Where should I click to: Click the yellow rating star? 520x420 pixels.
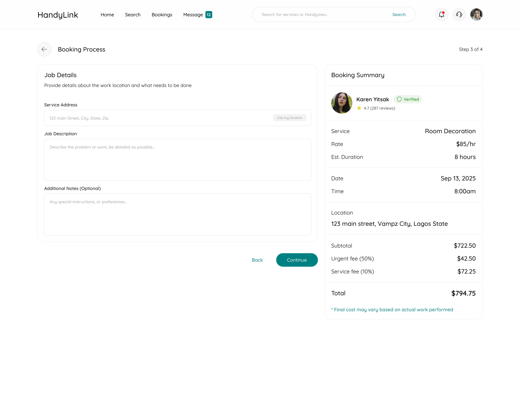tap(359, 108)
